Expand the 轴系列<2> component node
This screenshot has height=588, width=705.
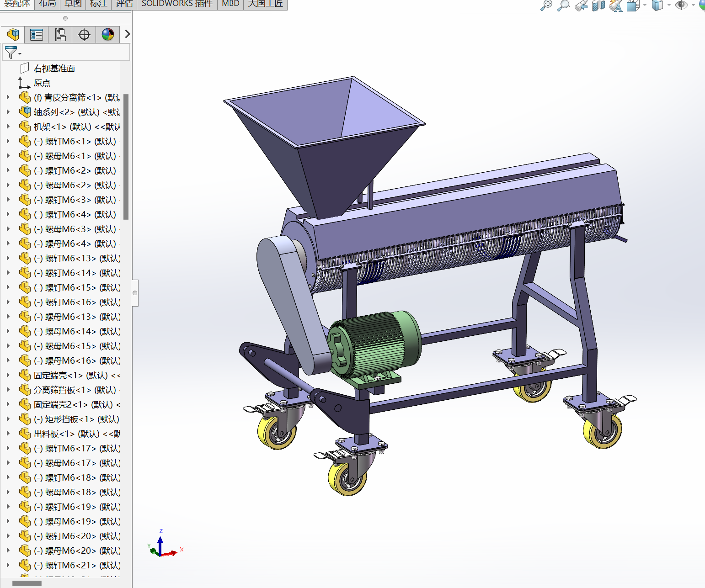pyautogui.click(x=8, y=112)
